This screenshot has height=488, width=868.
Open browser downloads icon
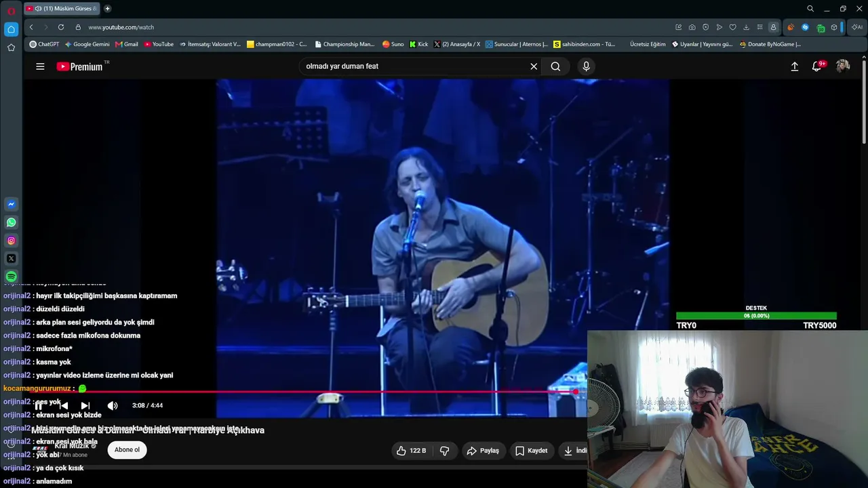[x=746, y=27]
